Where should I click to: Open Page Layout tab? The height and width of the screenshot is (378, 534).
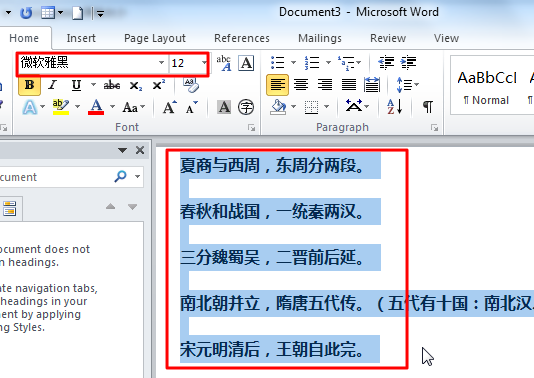pyautogui.click(x=155, y=38)
